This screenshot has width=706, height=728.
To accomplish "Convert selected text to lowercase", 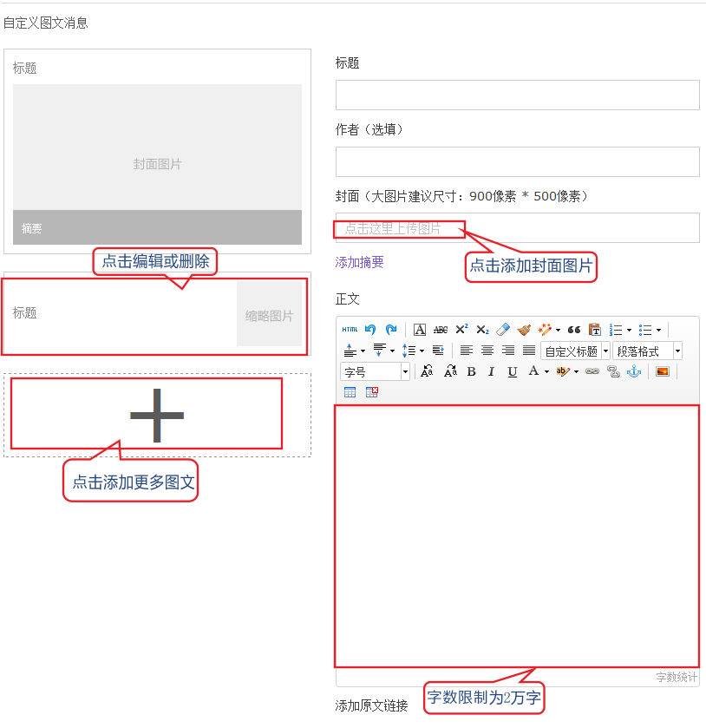I will pos(450,371).
